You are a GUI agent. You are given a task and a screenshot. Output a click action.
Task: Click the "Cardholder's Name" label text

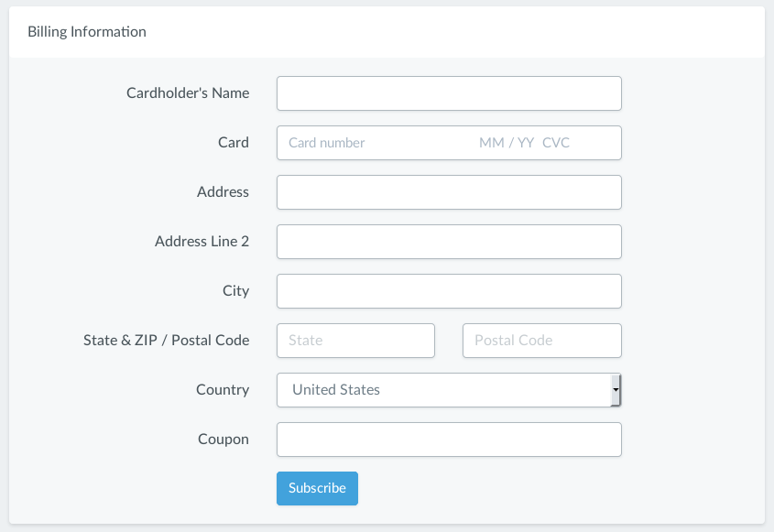coord(188,93)
